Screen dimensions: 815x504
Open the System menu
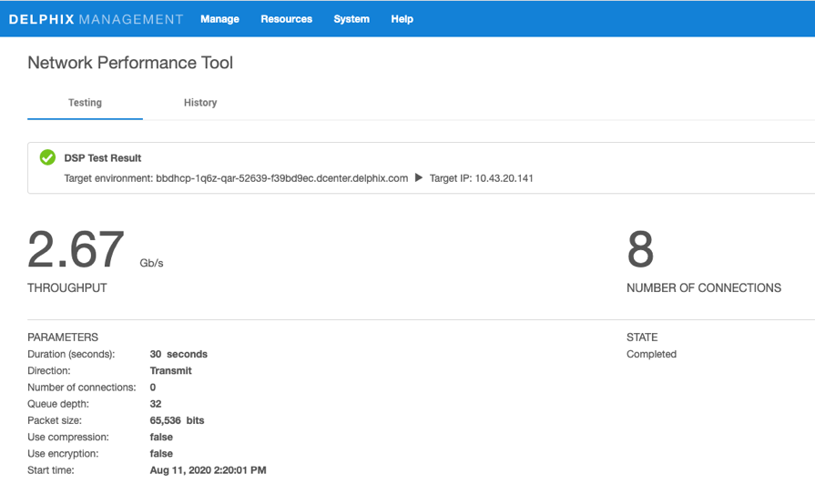[351, 19]
